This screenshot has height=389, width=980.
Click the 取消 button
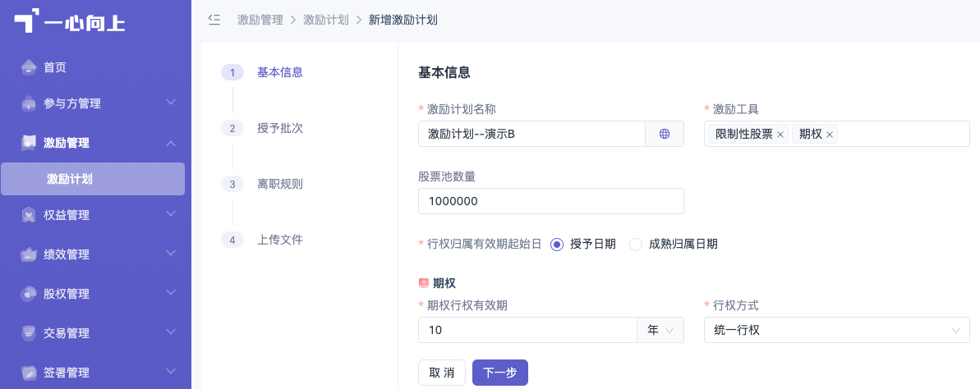[442, 373]
